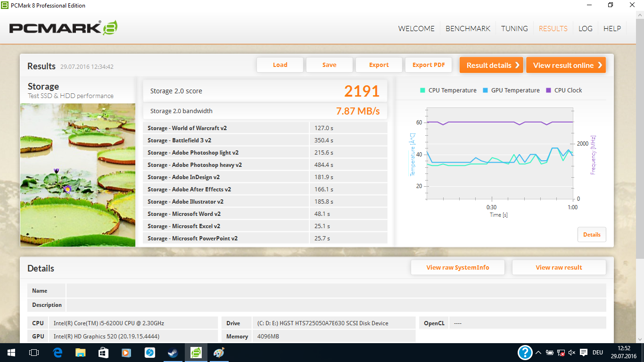
Task: Switch to Paint in the taskbar
Action: coord(219,353)
